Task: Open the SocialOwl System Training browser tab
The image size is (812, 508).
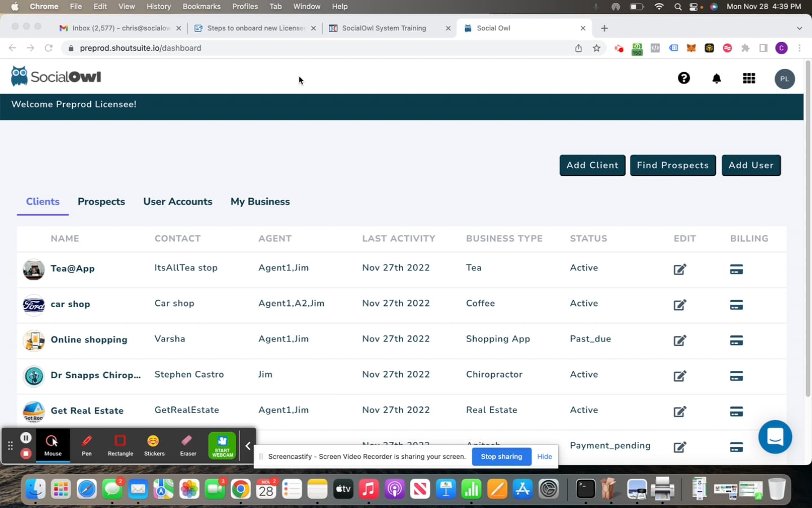Action: 390,28
